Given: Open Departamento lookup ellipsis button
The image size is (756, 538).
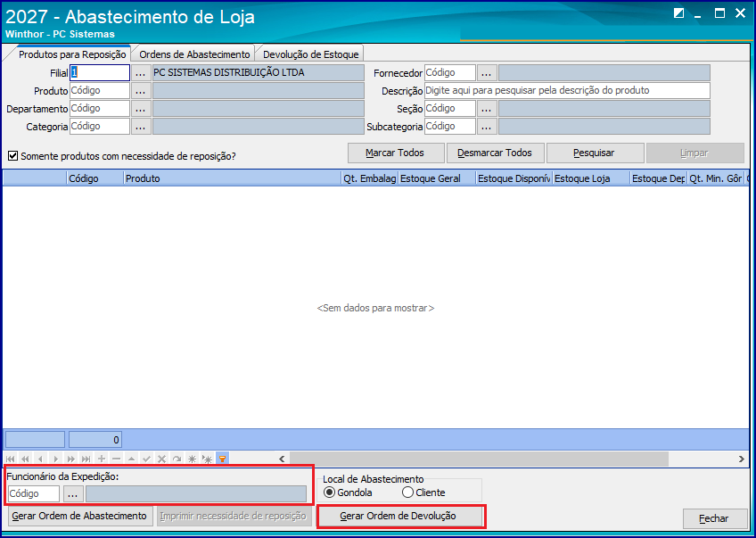Looking at the screenshot, I should pos(140,109).
